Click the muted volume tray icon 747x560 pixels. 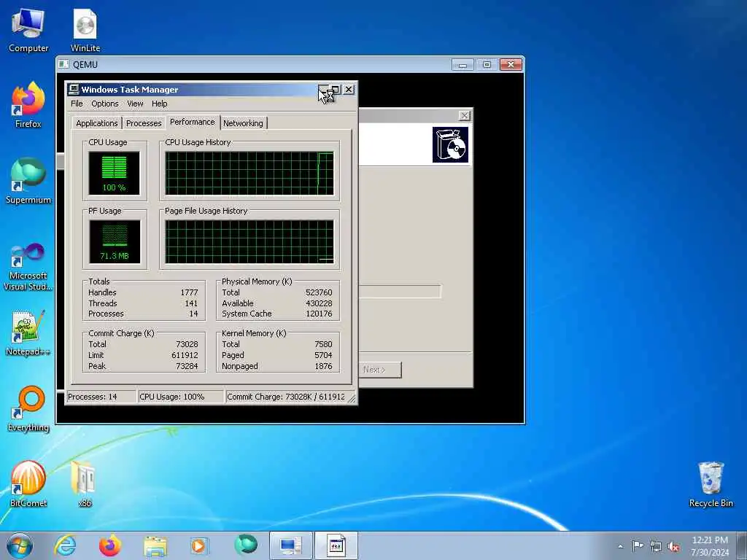673,546
